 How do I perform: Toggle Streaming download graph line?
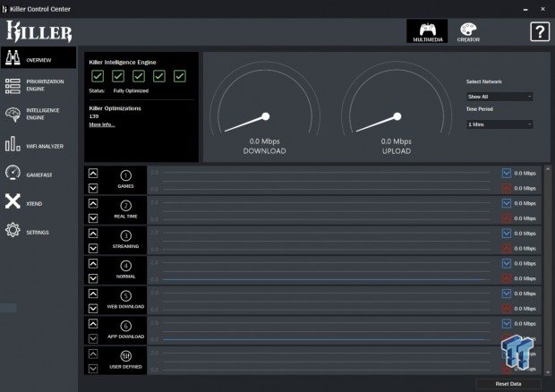pos(507,234)
